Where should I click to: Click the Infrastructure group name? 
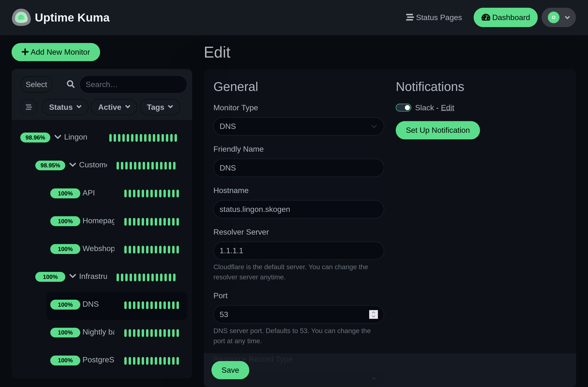click(x=93, y=276)
